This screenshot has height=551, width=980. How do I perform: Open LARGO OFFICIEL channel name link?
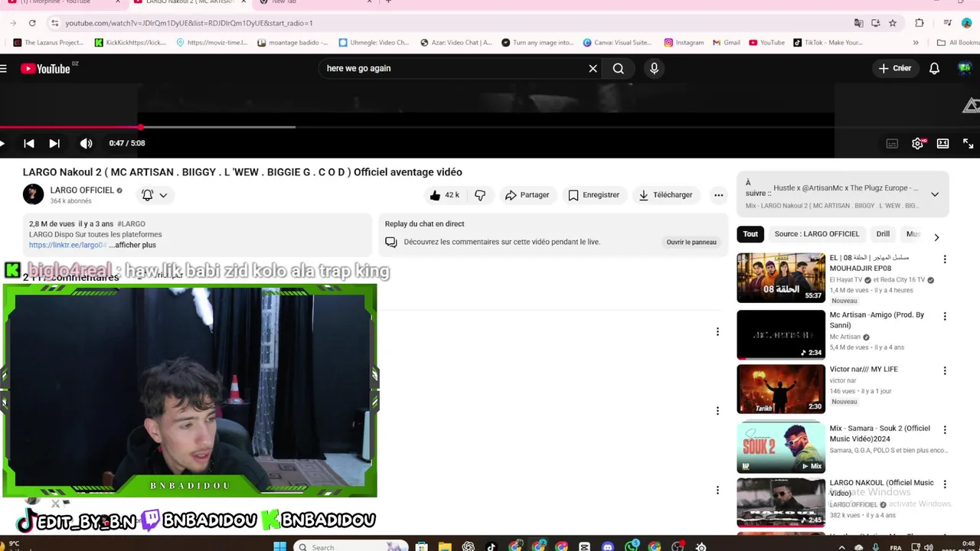tap(82, 190)
